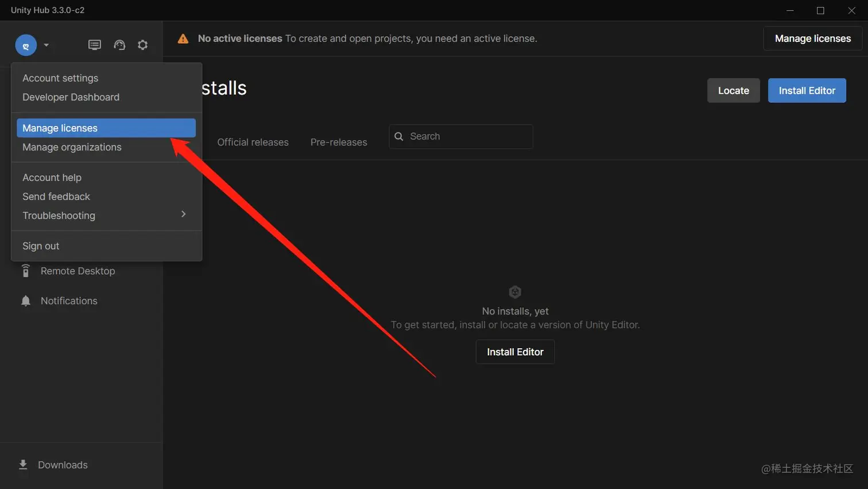The width and height of the screenshot is (868, 489).
Task: Collapse the account dropdown arrow beside avatar
Action: [x=46, y=45]
